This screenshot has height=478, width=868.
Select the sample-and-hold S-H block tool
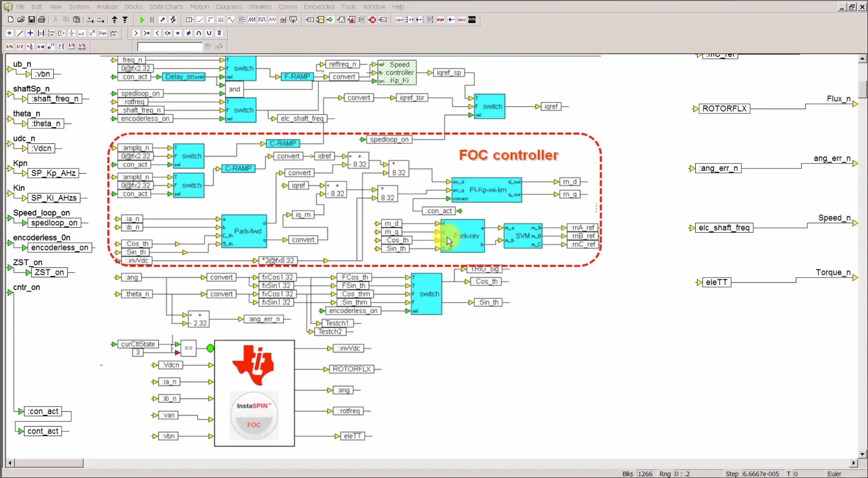coord(40,46)
